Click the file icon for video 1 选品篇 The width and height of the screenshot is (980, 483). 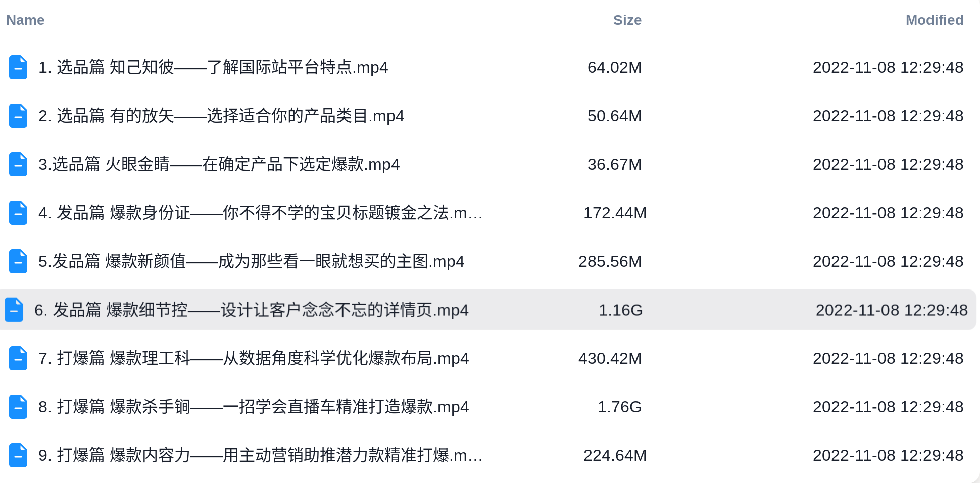point(18,67)
